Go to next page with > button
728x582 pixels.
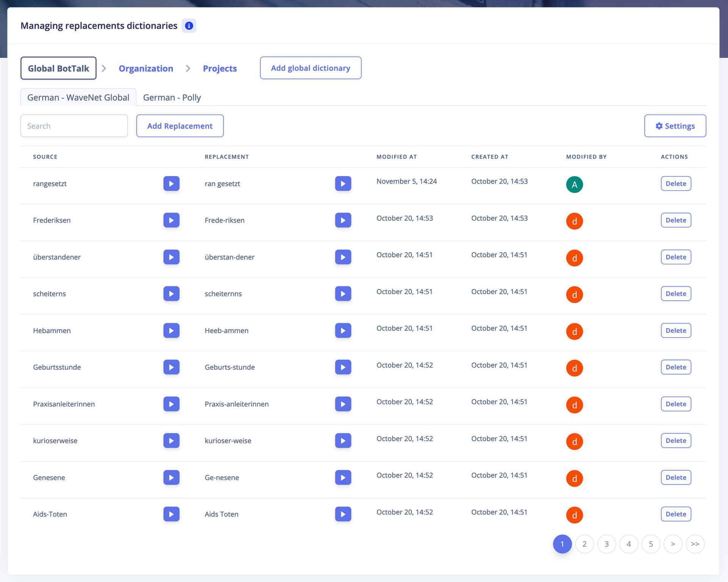[673, 544]
